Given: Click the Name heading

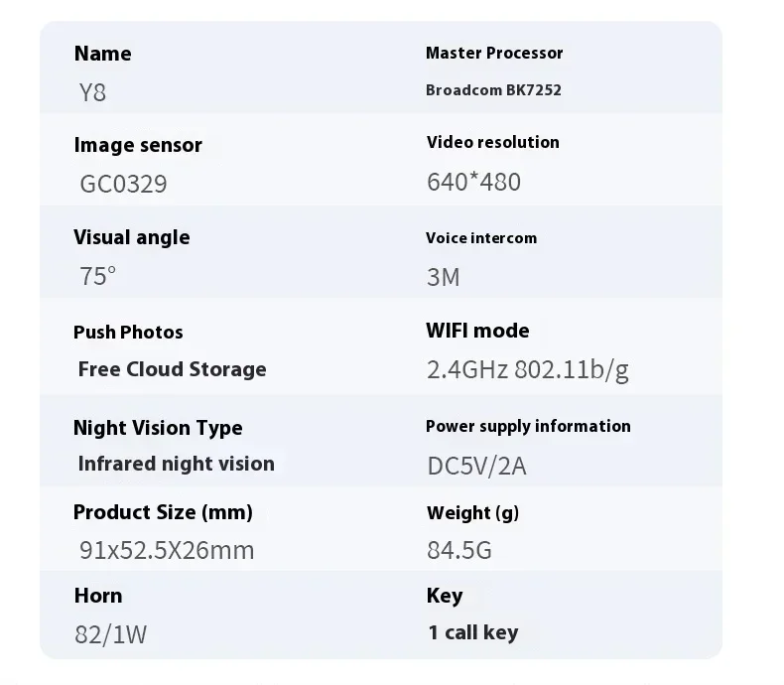Looking at the screenshot, I should pyautogui.click(x=102, y=54).
